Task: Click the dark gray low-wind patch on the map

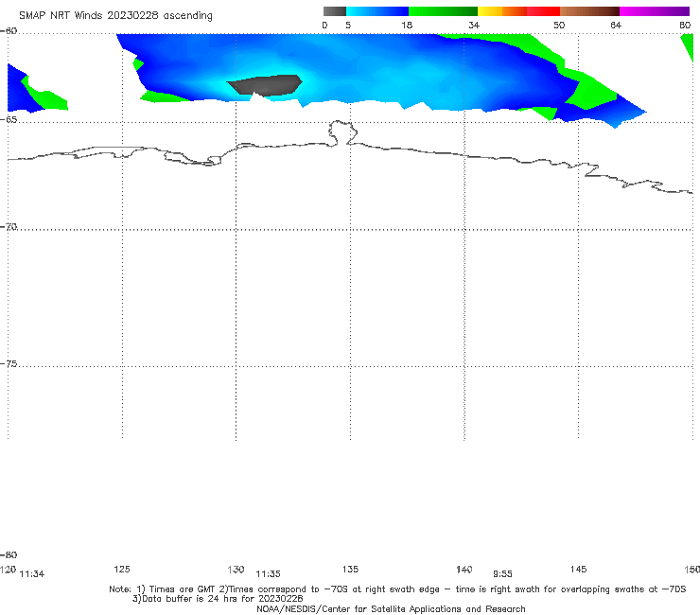Action: pyautogui.click(x=266, y=85)
